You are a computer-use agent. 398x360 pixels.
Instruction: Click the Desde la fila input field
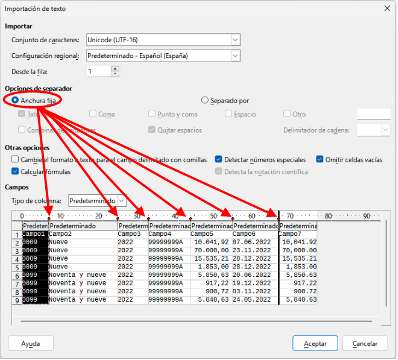coord(99,71)
